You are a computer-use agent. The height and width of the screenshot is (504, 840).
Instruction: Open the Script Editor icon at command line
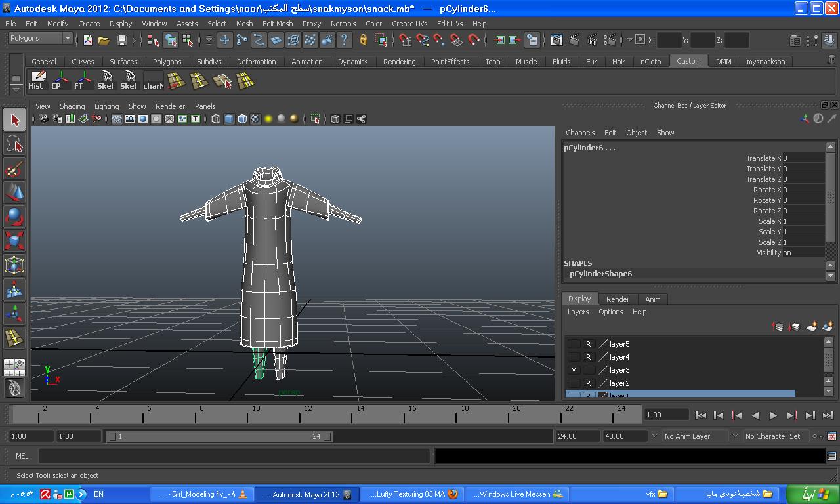coord(831,456)
